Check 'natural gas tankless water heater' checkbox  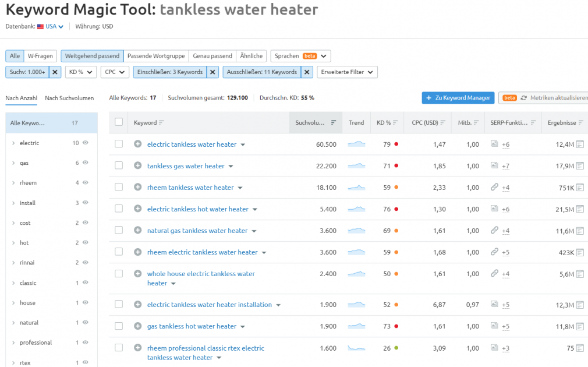119,230
